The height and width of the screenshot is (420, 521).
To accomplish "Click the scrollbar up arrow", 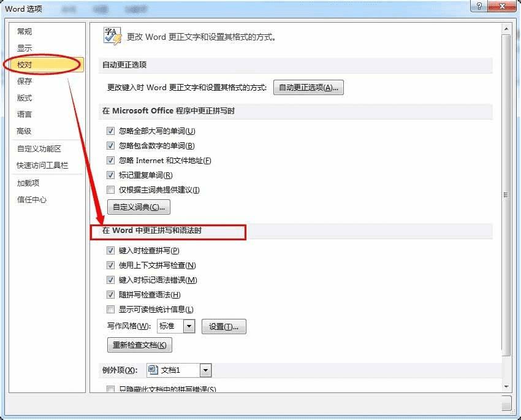I will click(x=506, y=29).
